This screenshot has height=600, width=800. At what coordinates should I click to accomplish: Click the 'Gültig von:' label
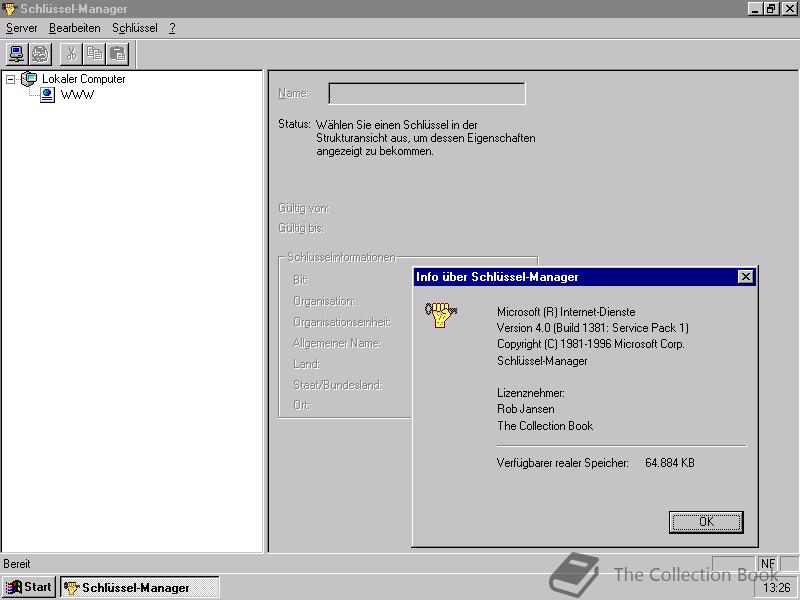click(304, 208)
